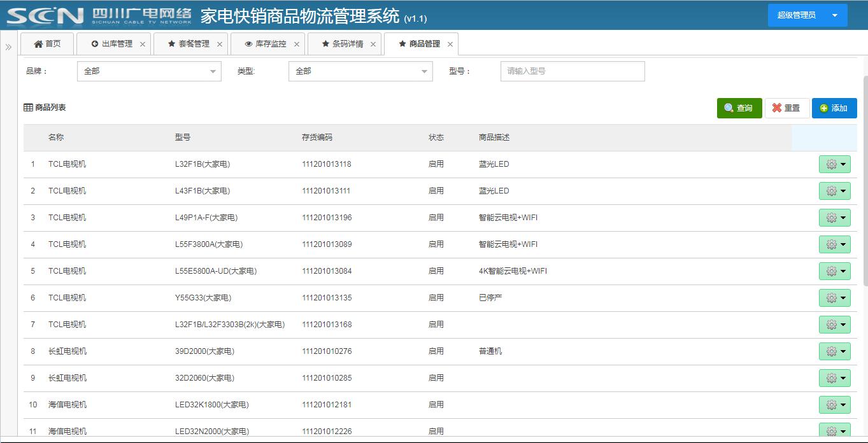Open gear actions menu for L32F1B row
Image resolution: width=868 pixels, height=443 pixels.
834,164
